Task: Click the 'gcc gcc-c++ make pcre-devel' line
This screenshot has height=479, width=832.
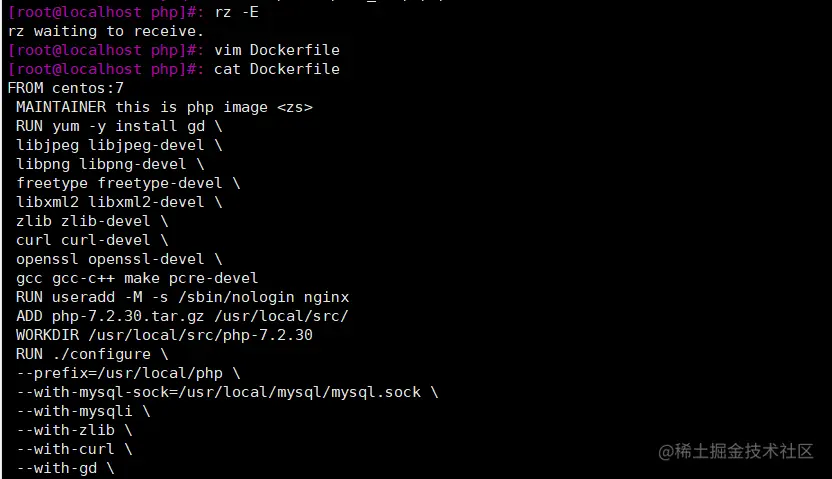Action: (x=137, y=278)
